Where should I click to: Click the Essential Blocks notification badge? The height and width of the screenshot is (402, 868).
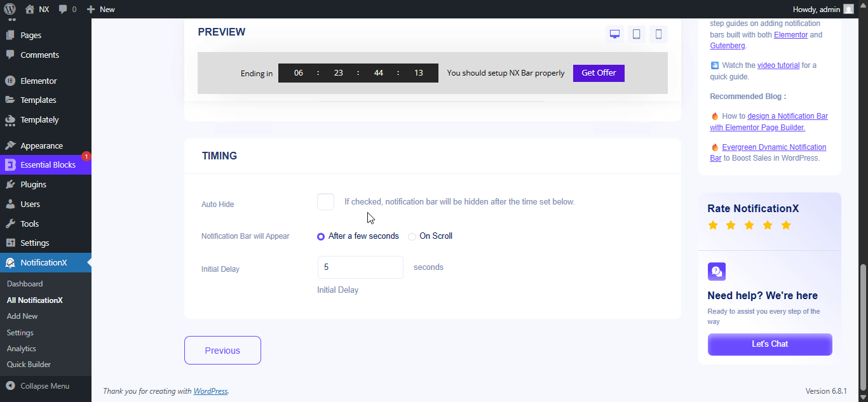pyautogui.click(x=86, y=156)
